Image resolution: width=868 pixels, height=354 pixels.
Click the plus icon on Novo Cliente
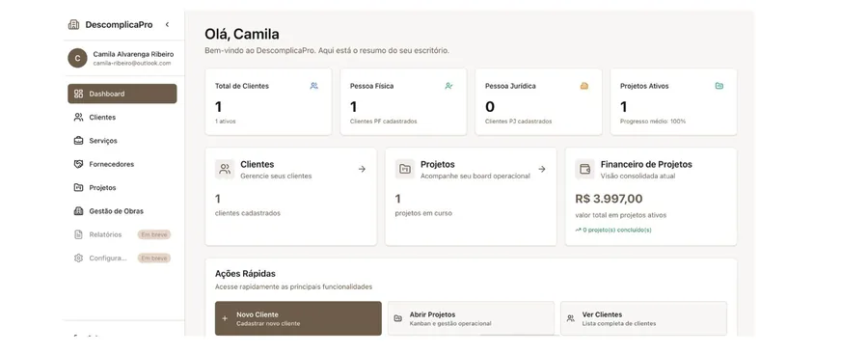click(x=225, y=318)
